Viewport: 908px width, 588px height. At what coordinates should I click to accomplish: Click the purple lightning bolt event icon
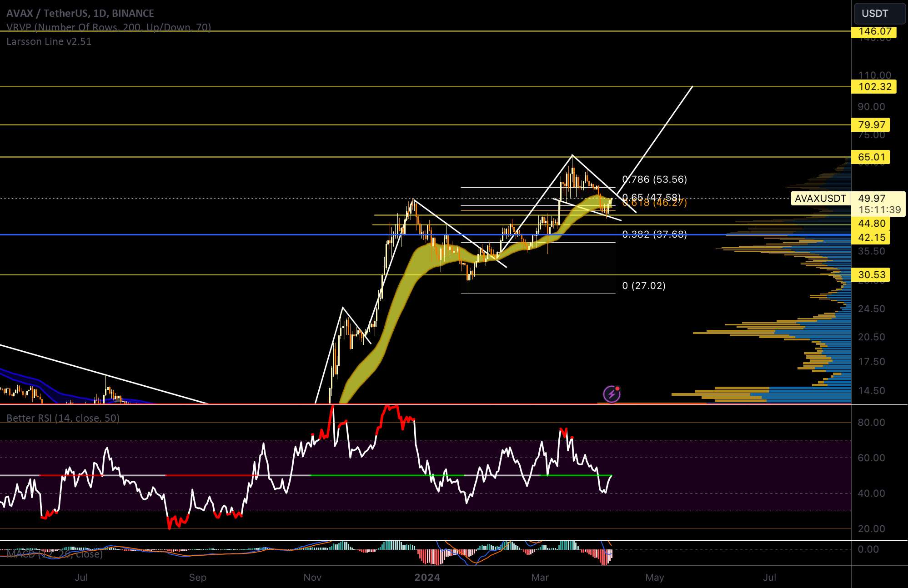pyautogui.click(x=612, y=394)
